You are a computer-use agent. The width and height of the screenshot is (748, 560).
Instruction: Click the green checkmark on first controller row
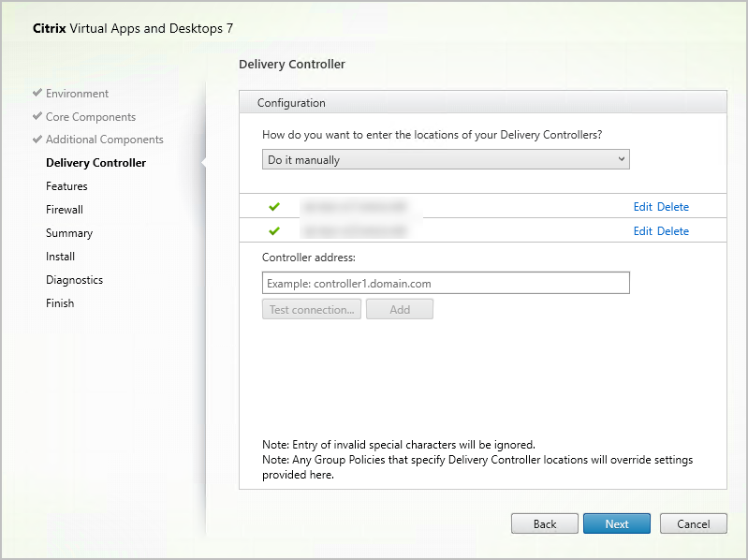(274, 207)
